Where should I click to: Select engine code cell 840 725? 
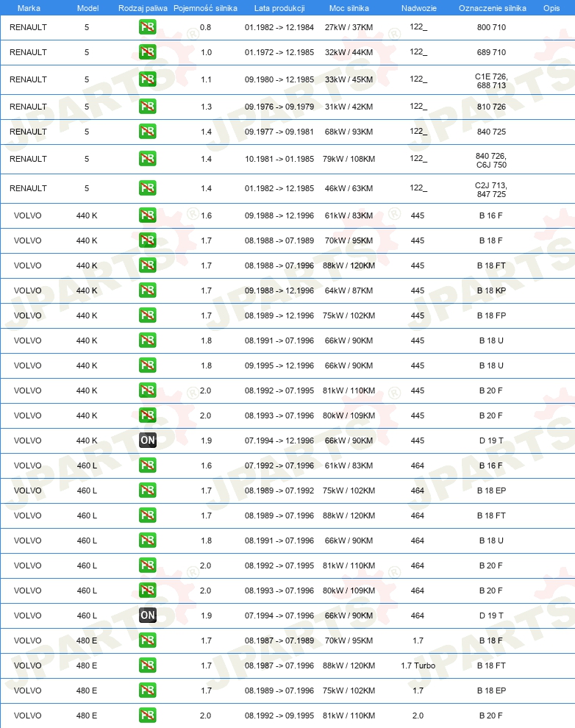[491, 132]
